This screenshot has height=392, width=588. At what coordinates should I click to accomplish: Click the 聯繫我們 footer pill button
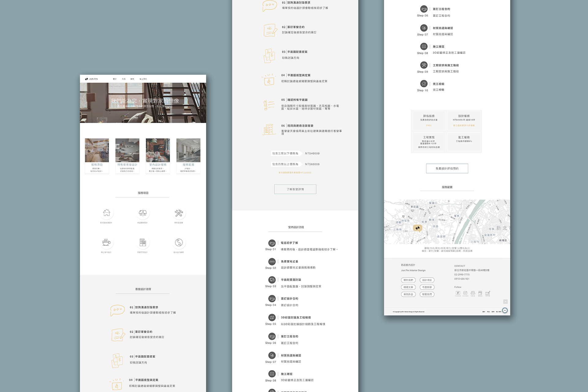click(x=427, y=294)
